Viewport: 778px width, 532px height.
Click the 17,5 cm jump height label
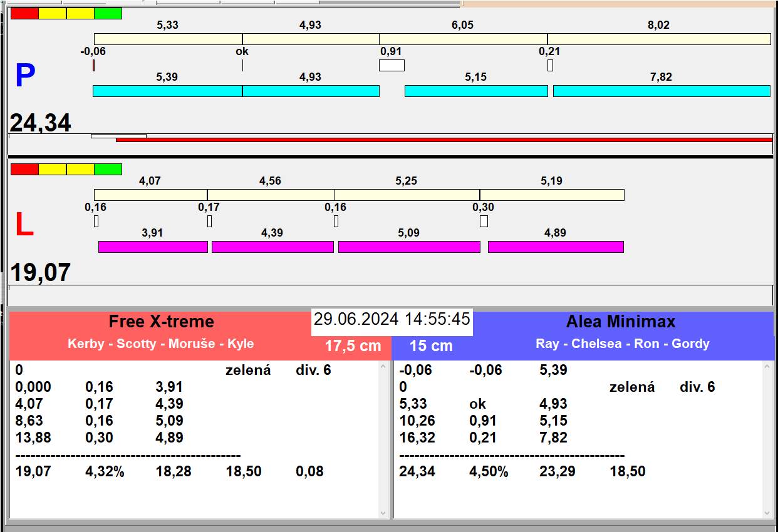pyautogui.click(x=353, y=346)
